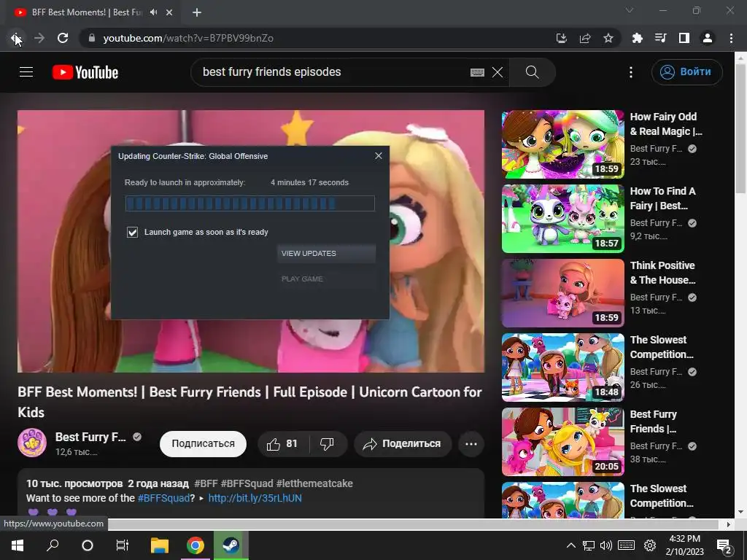The height and width of the screenshot is (560, 747).
Task: Click the Steam update progress bar
Action: [249, 203]
